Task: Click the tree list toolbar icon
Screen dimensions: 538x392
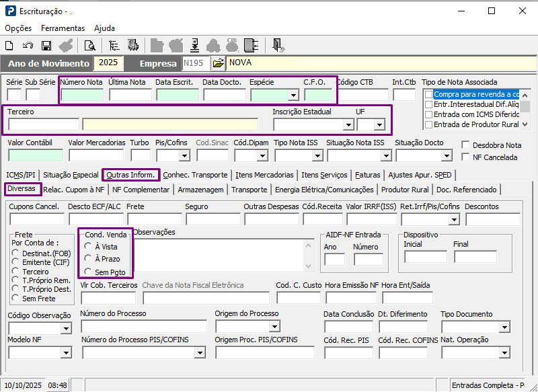Action: [114, 46]
